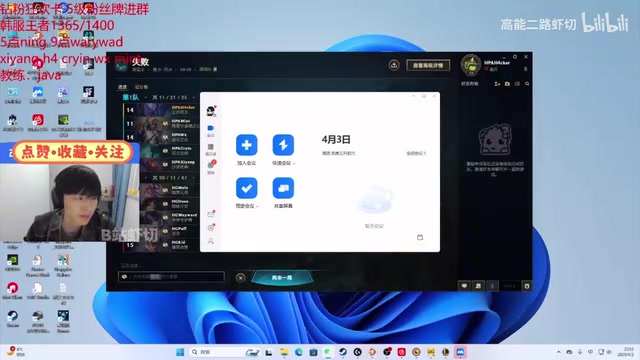
Task: Select the Meeting tab in the meeting sidebar
Action: coord(211,131)
